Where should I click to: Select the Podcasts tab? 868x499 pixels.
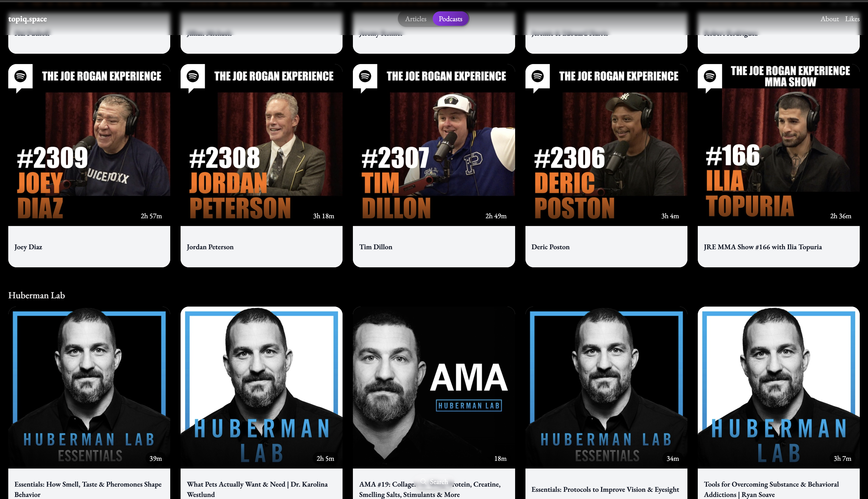point(450,19)
